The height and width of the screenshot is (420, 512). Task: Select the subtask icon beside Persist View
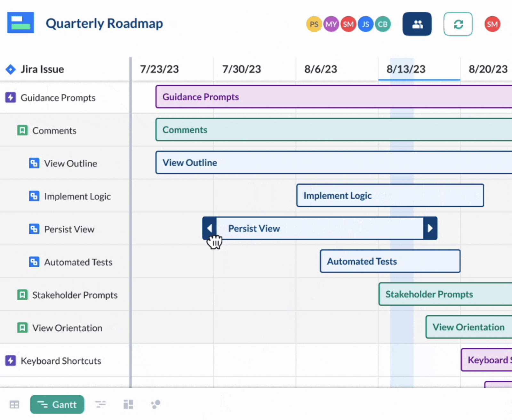[x=34, y=229]
